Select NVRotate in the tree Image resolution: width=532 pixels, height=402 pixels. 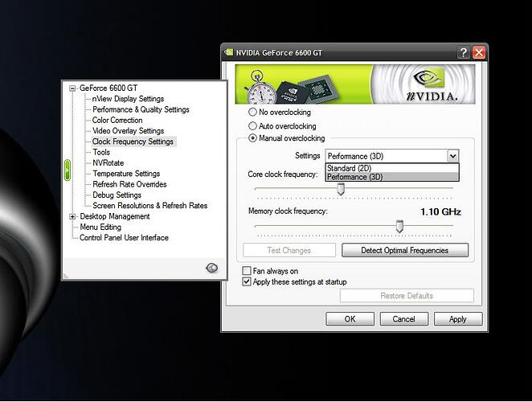[108, 163]
